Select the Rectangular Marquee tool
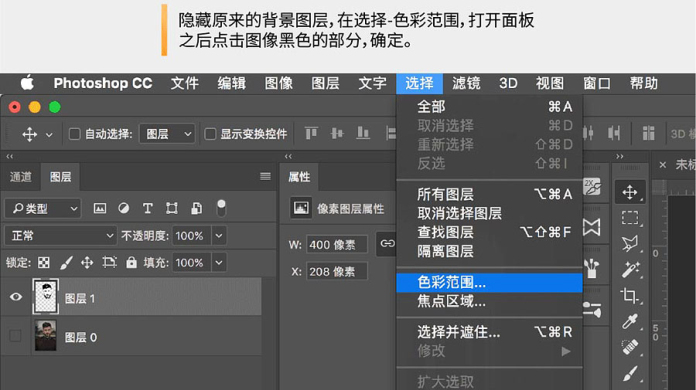 (630, 218)
